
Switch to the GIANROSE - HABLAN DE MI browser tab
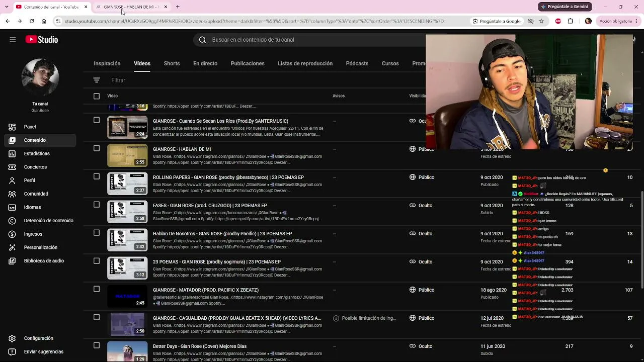tap(132, 7)
